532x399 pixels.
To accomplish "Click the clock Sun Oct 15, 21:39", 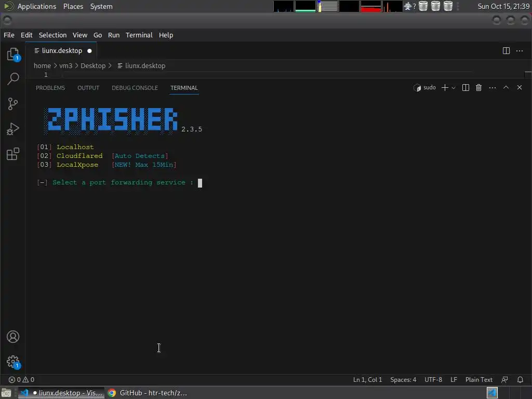I will tap(503, 6).
